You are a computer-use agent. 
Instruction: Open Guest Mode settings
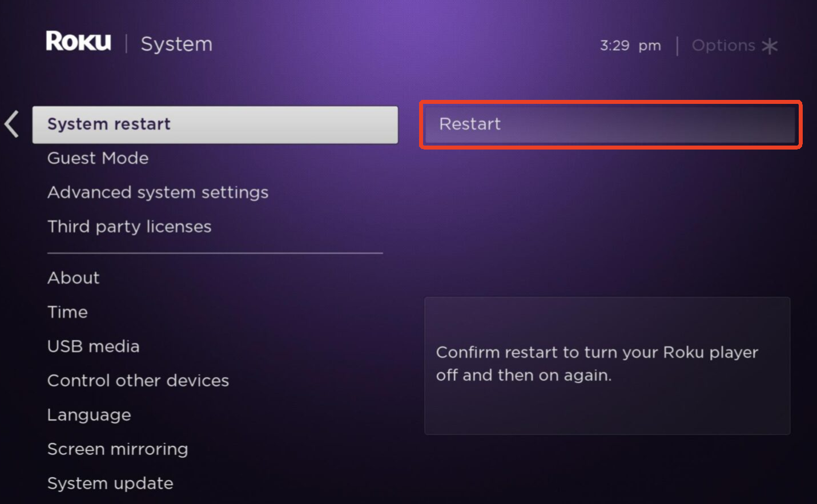point(98,158)
